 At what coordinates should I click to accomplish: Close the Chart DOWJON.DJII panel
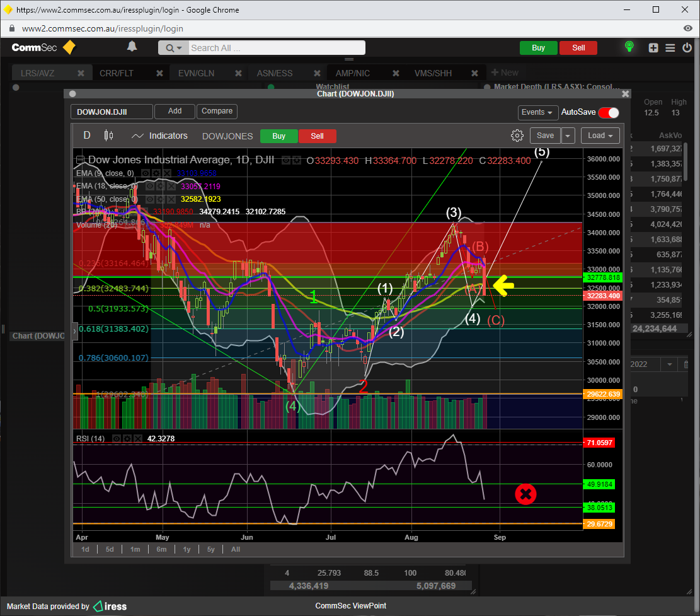point(626,94)
